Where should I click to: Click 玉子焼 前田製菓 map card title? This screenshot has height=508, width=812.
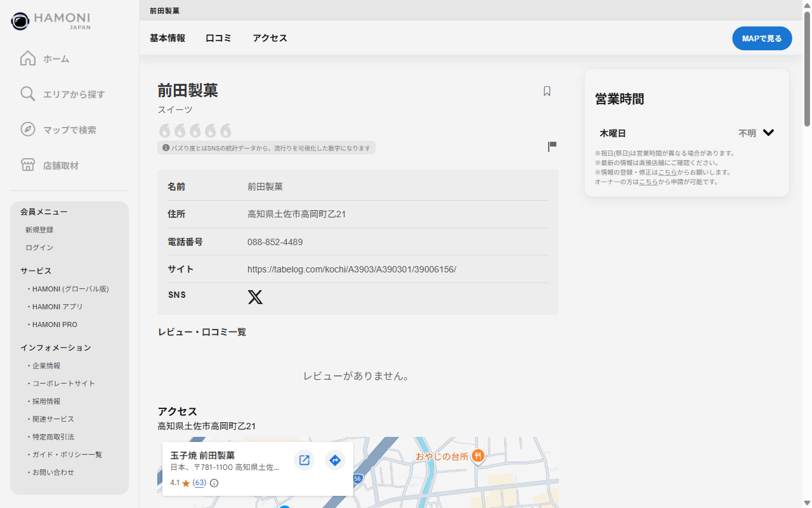pyautogui.click(x=202, y=455)
